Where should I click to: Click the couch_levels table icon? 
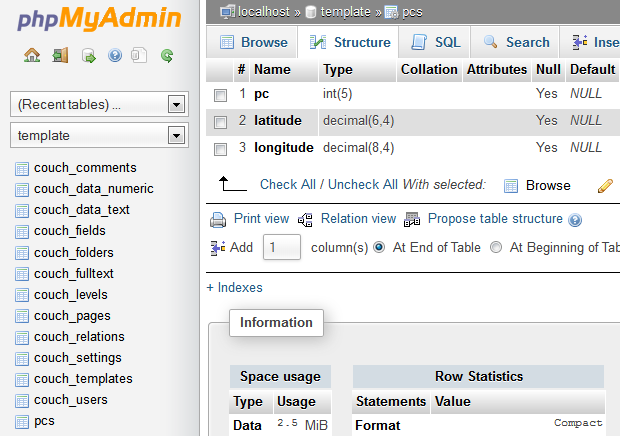[x=22, y=295]
